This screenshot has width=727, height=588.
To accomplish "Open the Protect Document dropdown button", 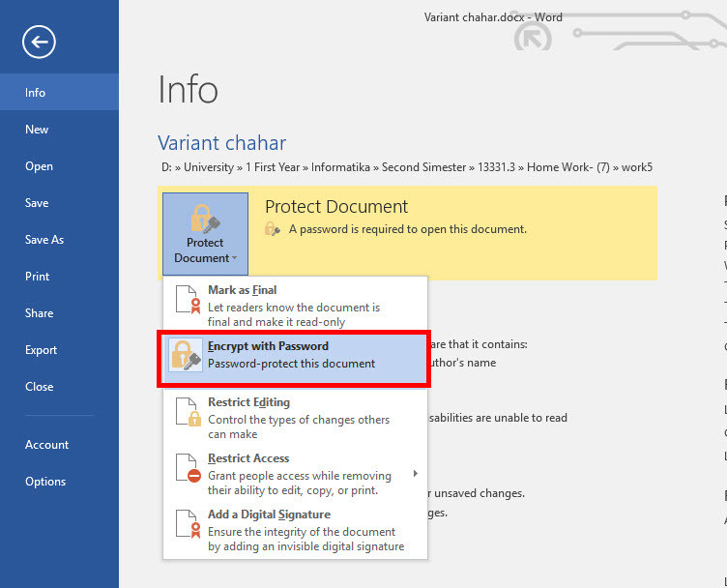I will click(x=205, y=234).
